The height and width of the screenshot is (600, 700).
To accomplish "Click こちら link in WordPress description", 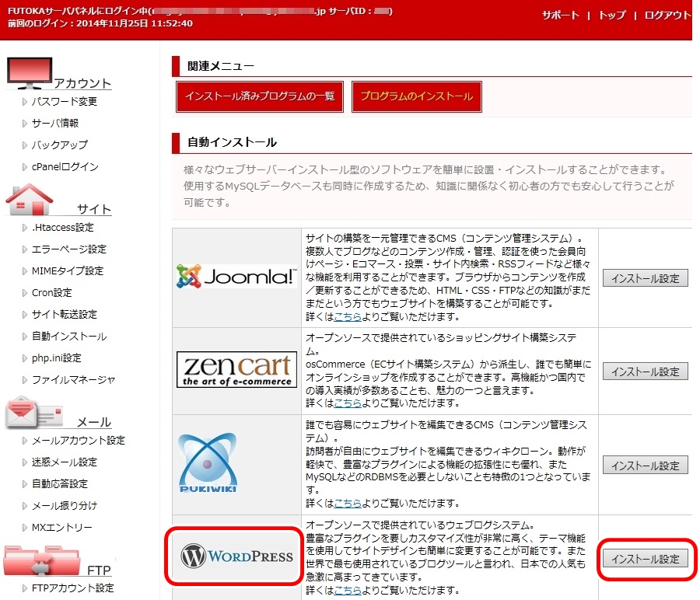I will coord(348,591).
